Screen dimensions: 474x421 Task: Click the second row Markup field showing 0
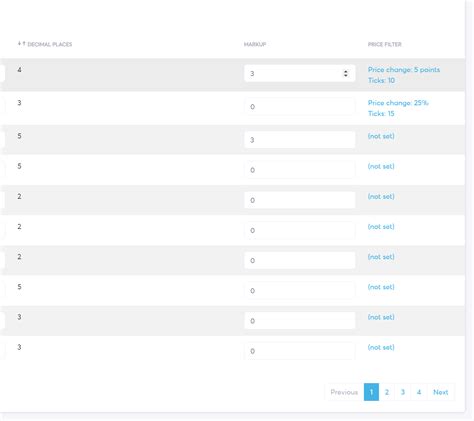coord(300,107)
